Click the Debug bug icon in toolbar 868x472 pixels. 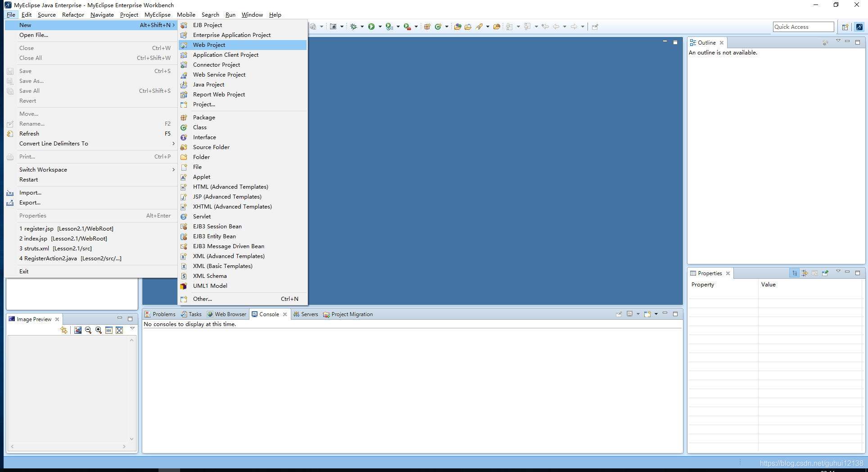pos(353,27)
